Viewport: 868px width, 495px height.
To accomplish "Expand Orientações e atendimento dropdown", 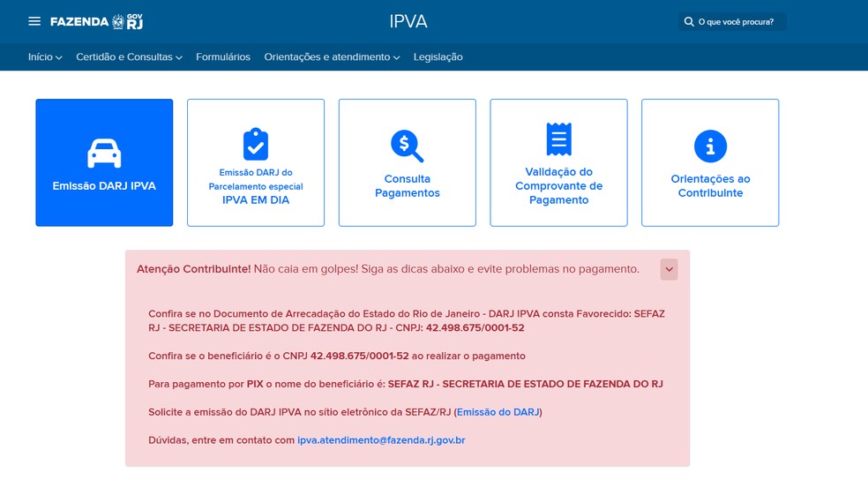I will (x=332, y=57).
